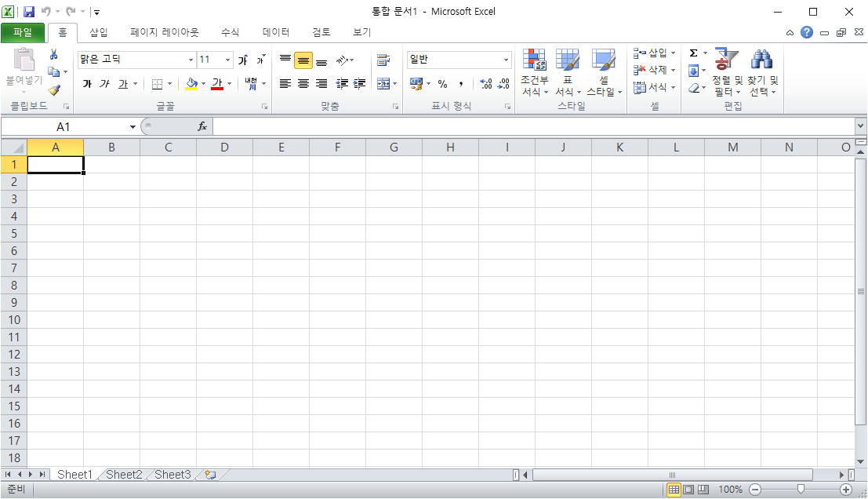The image size is (868, 499).
Task: Click the AutoSum sigma icon
Action: pos(693,53)
